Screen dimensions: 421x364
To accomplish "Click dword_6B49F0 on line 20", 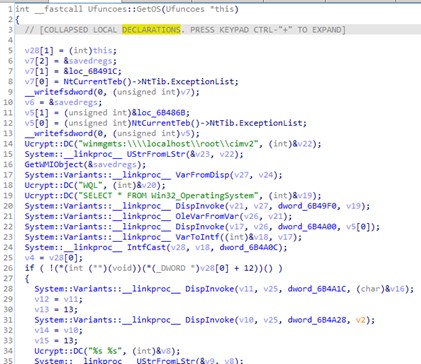I will tap(307, 206).
